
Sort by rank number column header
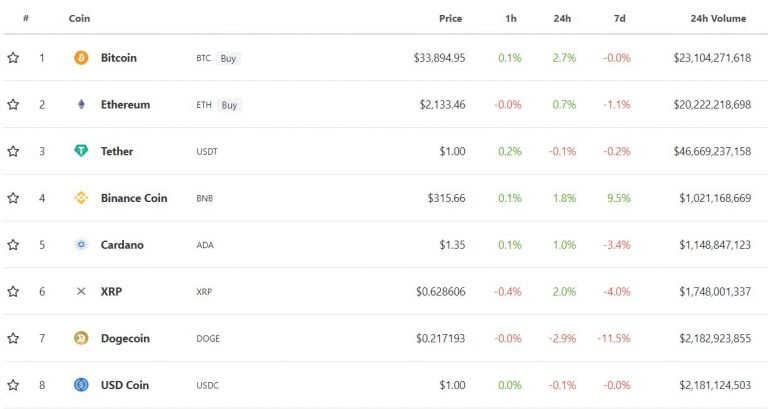(26, 18)
